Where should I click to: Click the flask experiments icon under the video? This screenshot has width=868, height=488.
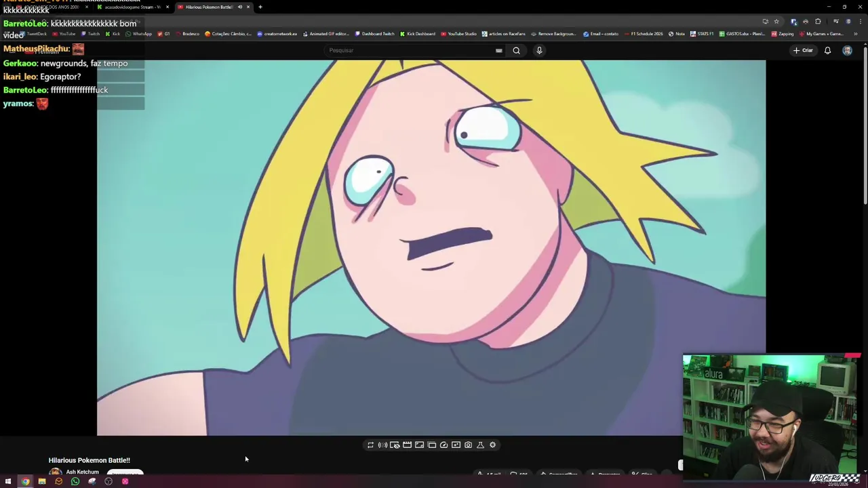pos(480,445)
